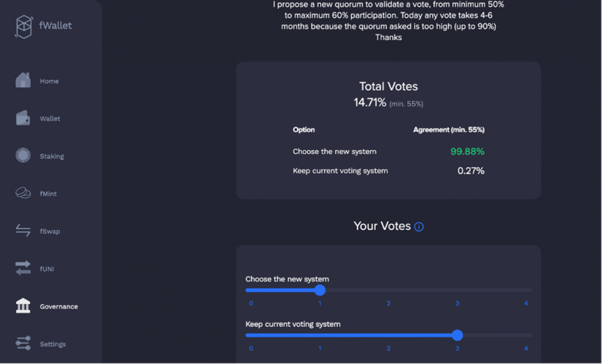Click the 99.88% agreement value
602x364 pixels.
467,152
